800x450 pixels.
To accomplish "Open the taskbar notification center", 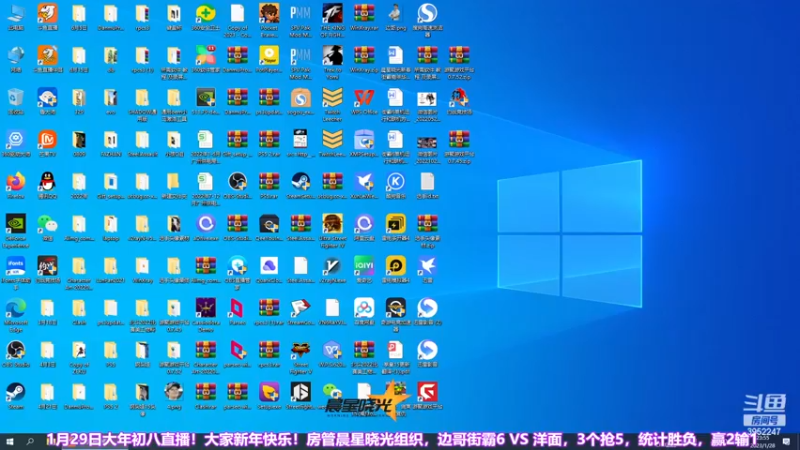I will coord(787,441).
